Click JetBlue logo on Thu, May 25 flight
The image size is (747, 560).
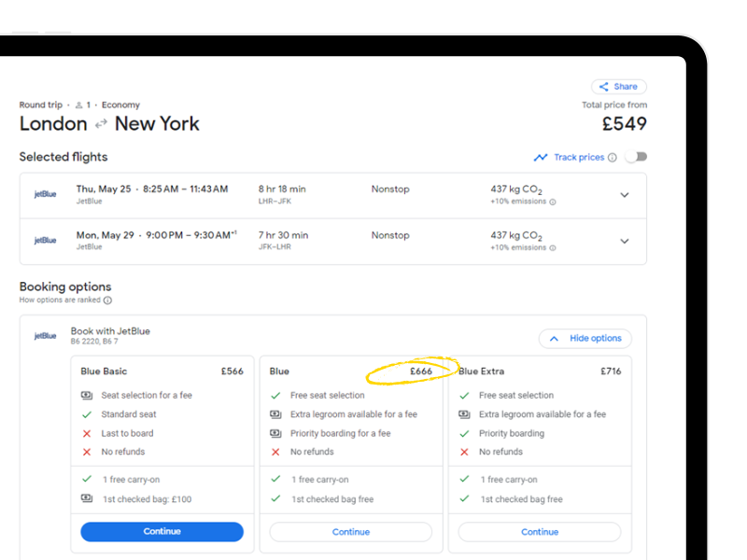click(46, 194)
